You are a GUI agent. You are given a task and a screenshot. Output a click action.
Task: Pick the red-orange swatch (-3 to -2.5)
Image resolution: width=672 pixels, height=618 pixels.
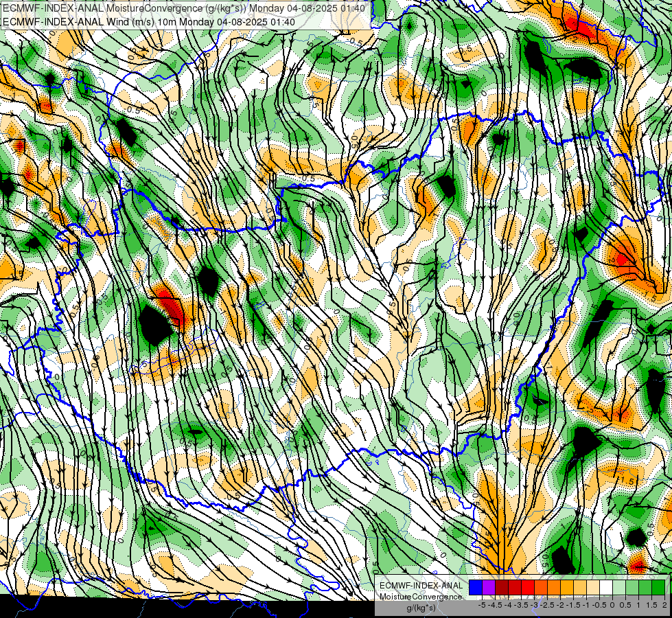click(x=541, y=588)
